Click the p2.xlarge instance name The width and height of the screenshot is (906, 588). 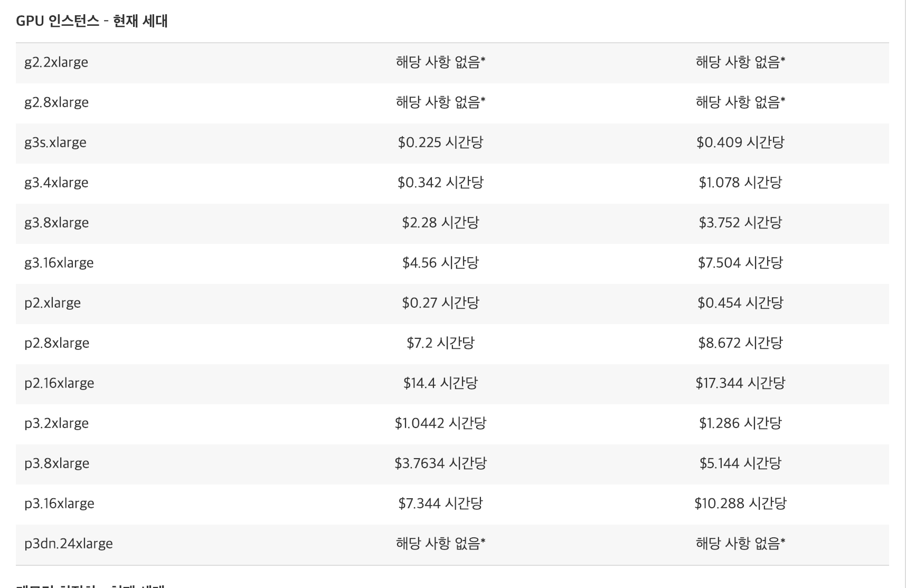(x=52, y=303)
